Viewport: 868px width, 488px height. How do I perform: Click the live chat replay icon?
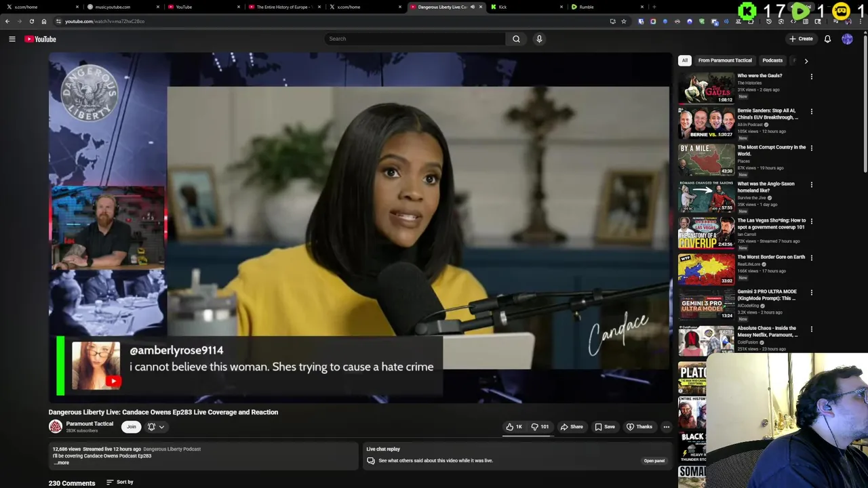(371, 461)
